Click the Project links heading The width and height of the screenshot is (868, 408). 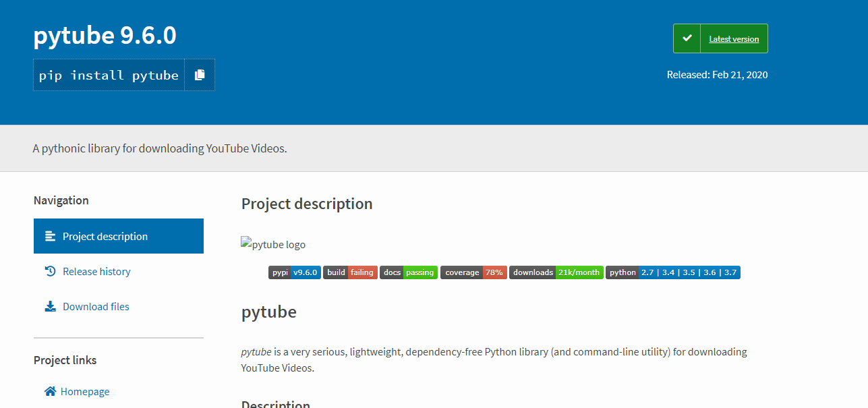click(x=65, y=360)
